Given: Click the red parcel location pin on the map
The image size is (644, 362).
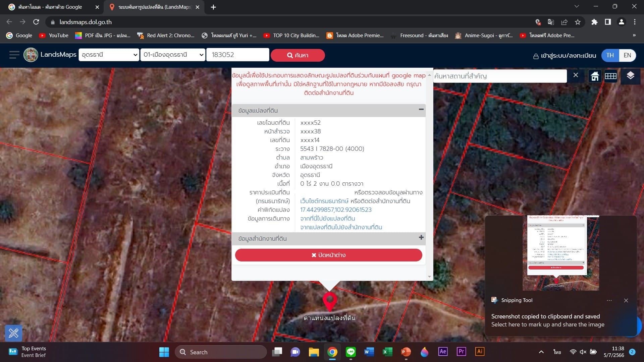Looking at the screenshot, I should pos(330,301).
